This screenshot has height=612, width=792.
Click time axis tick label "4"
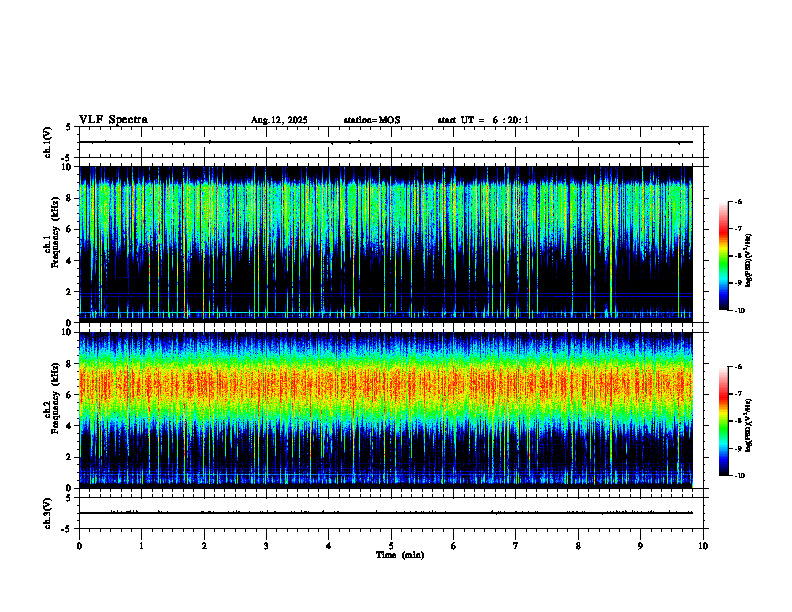pos(329,546)
